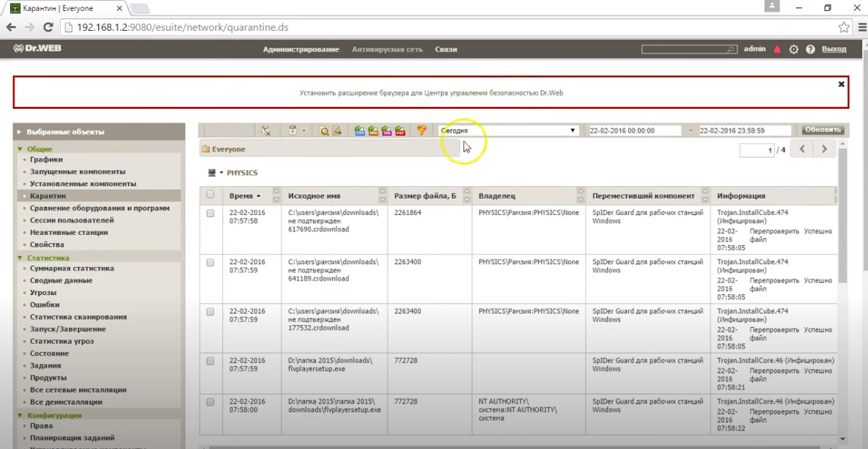This screenshot has width=868, height=449.
Task: Click the Everyone folder icon
Action: tap(206, 149)
